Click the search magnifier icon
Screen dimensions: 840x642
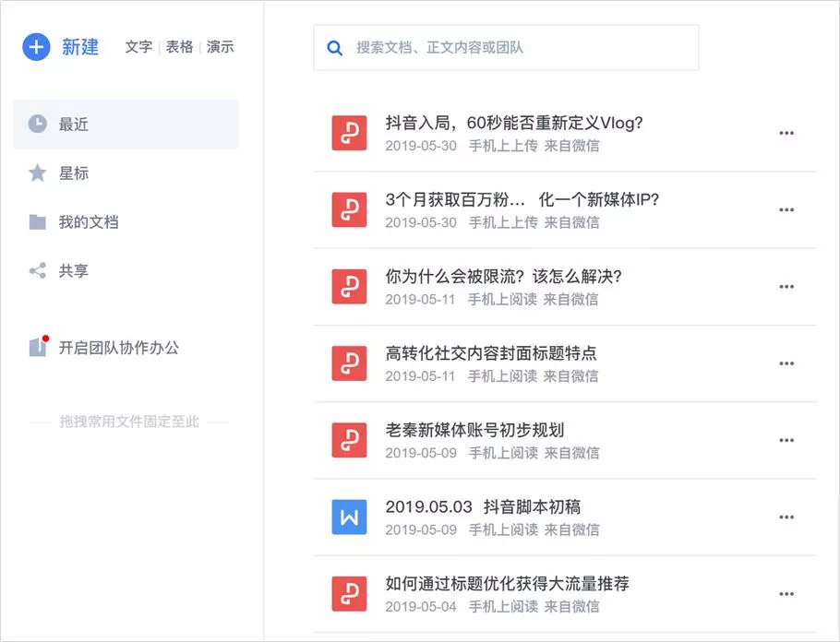coord(335,48)
